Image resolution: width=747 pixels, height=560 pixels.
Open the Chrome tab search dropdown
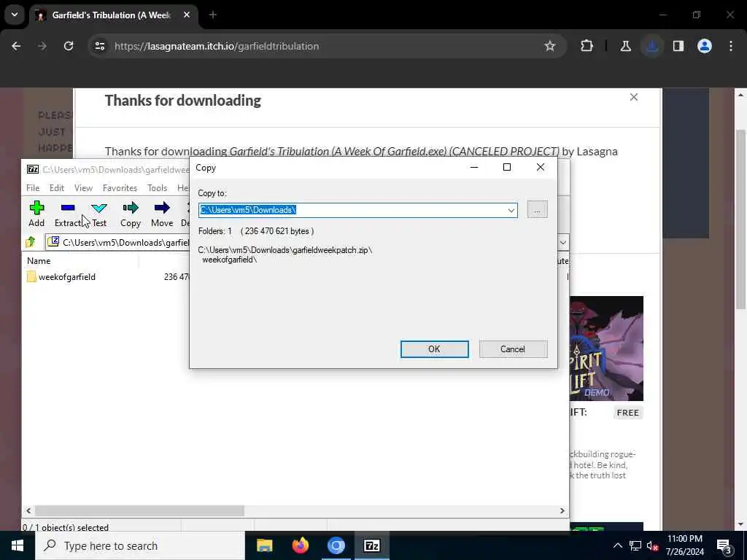(x=15, y=15)
